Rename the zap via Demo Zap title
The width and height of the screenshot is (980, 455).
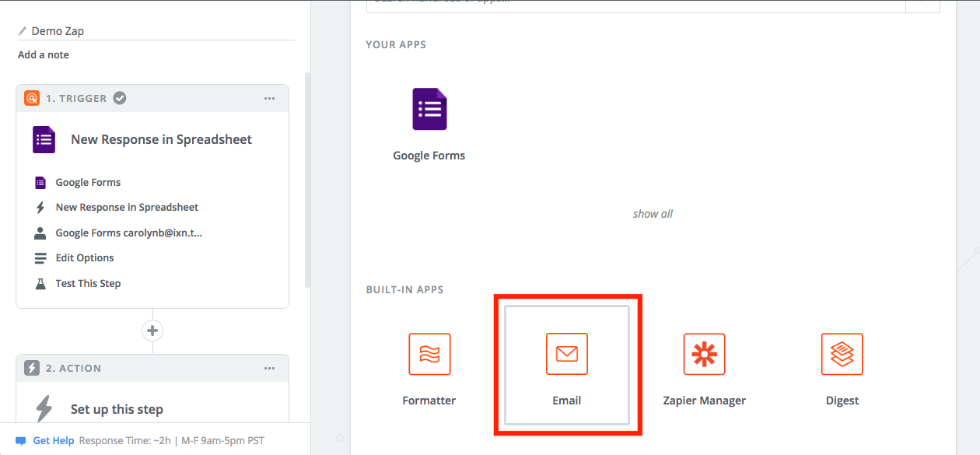point(58,32)
